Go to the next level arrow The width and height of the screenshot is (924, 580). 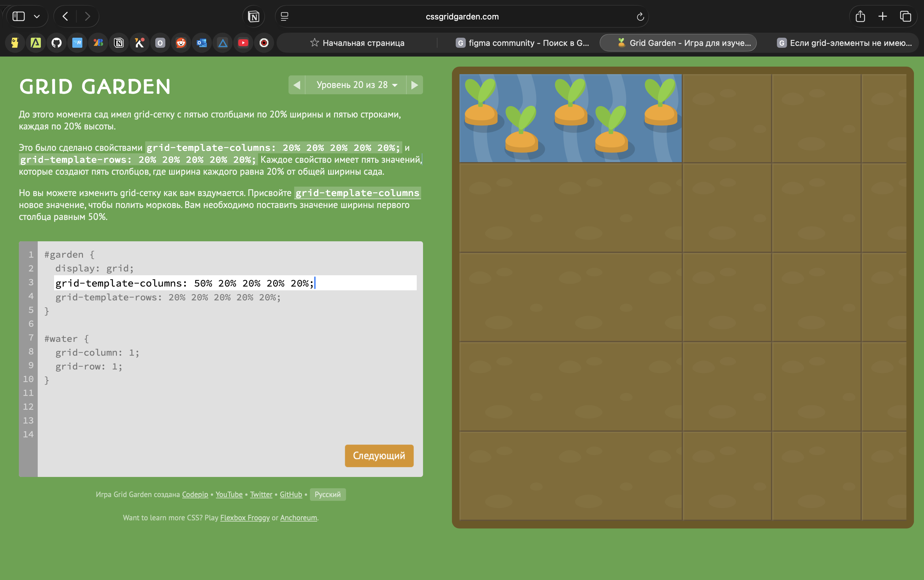coord(415,85)
